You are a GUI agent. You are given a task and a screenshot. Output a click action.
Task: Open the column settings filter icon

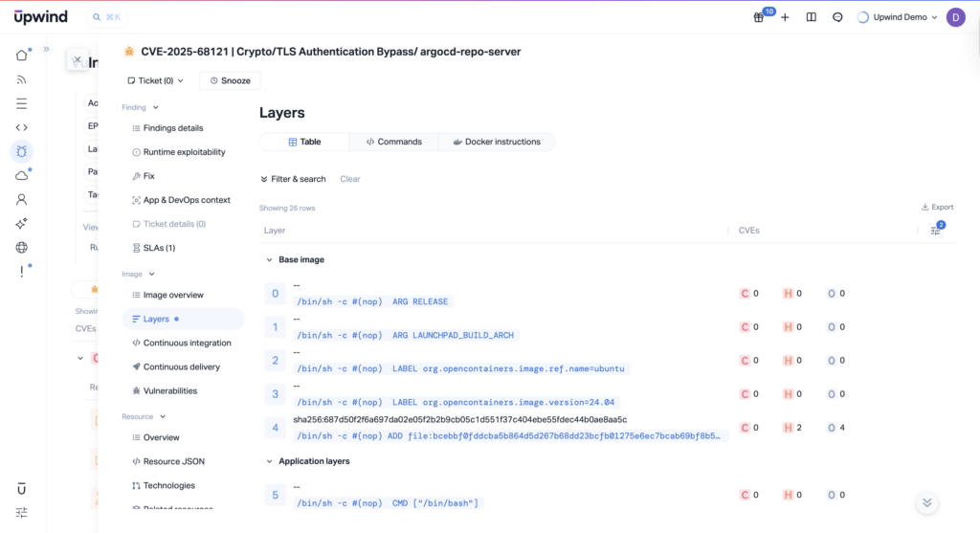point(936,230)
